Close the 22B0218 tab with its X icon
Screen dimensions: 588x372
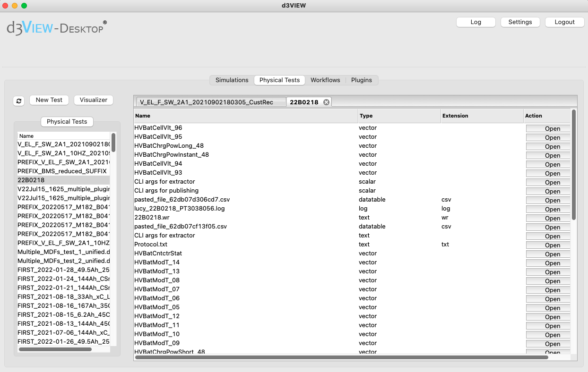click(x=326, y=102)
